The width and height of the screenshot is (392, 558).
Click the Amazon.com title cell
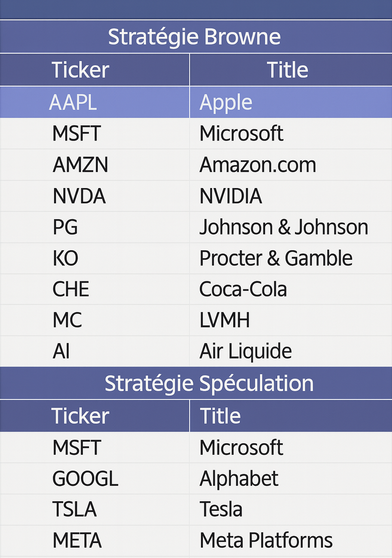click(258, 165)
